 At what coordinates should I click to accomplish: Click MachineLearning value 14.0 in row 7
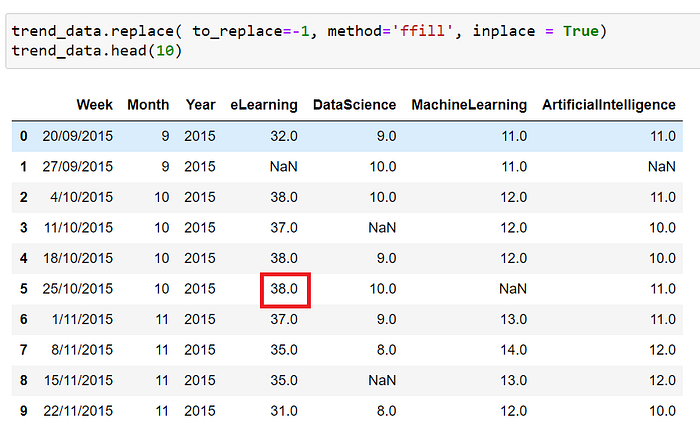click(x=513, y=350)
